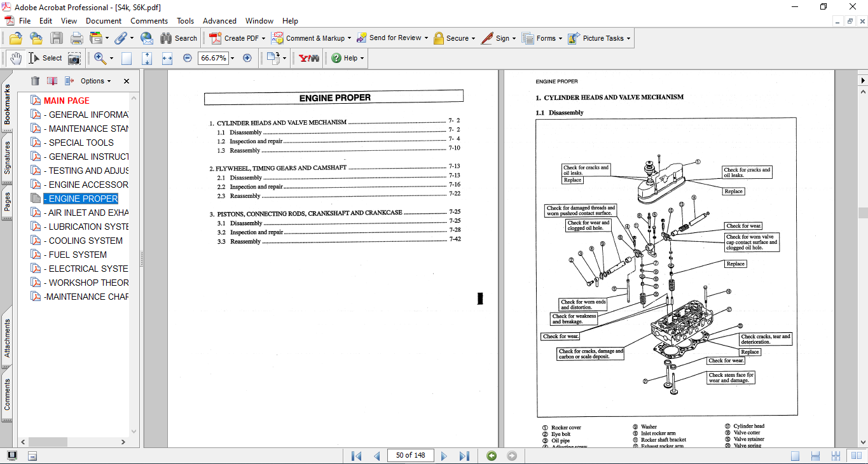
Task: Click the Fit Width icon
Action: (x=167, y=58)
